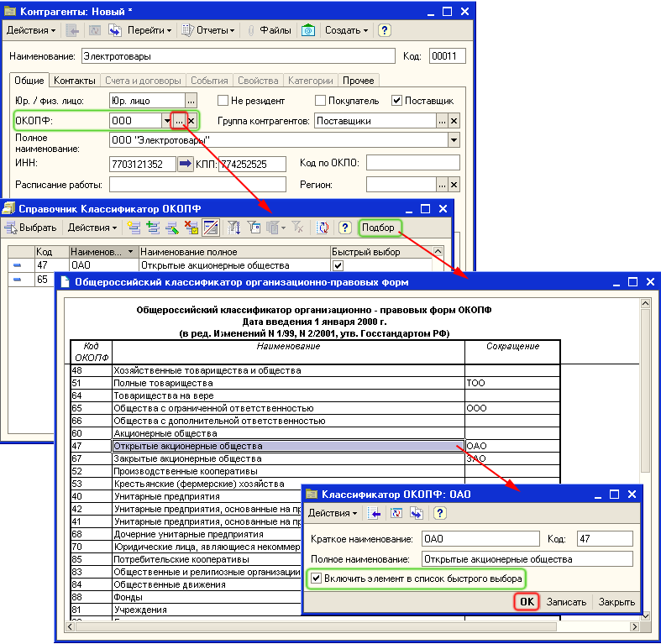Switch to the Общие tab
The width and height of the screenshot is (661, 644).
(x=29, y=81)
